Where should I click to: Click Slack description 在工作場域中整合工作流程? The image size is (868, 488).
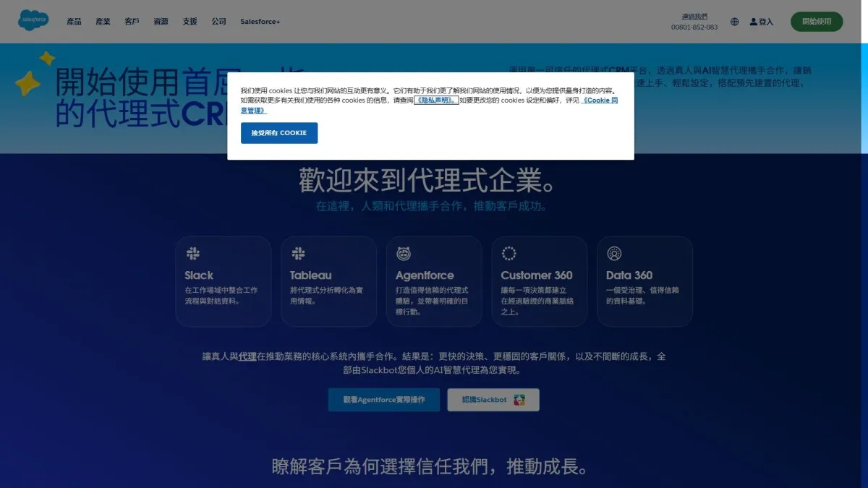click(x=221, y=296)
